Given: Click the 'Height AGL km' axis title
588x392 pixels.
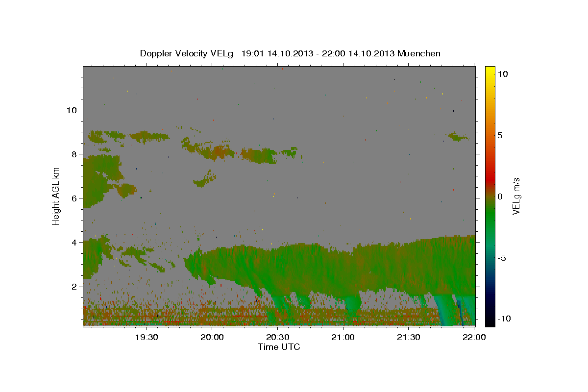Looking at the screenshot, I should click(x=56, y=196).
